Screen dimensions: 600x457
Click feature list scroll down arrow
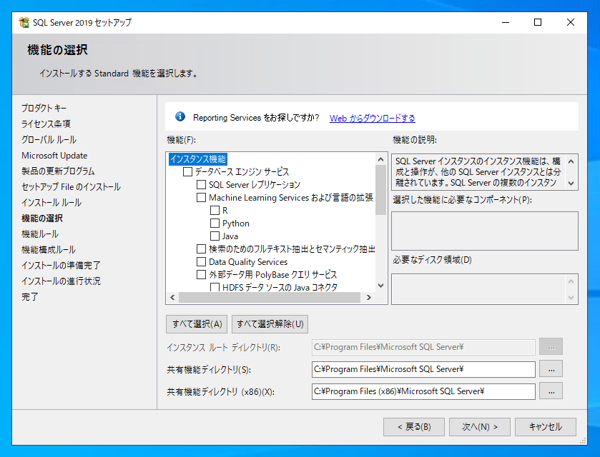click(381, 286)
